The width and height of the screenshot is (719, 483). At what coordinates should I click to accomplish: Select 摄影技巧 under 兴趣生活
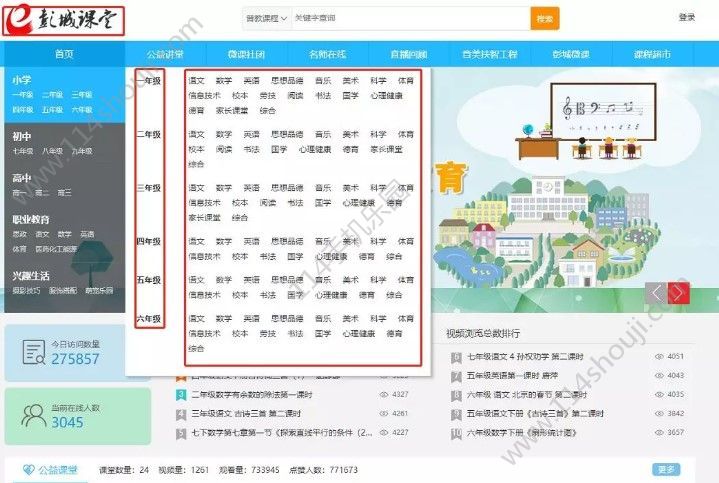(26, 290)
